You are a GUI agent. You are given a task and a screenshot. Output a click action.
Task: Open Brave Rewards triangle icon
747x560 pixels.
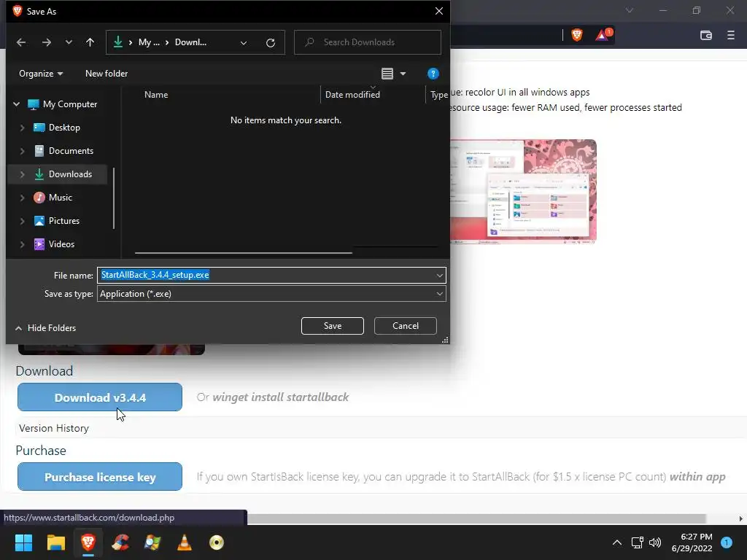click(603, 35)
